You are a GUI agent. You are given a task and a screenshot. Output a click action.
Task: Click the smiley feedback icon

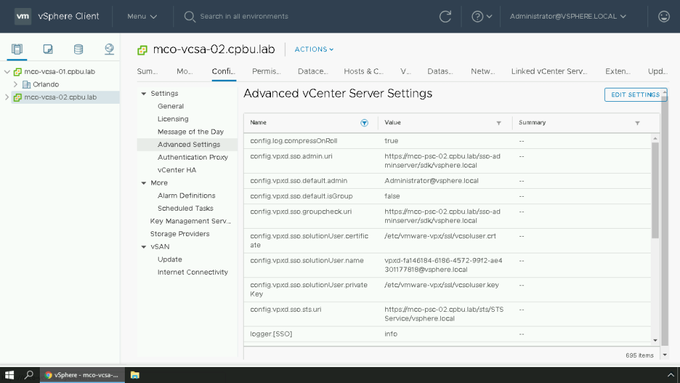point(664,16)
